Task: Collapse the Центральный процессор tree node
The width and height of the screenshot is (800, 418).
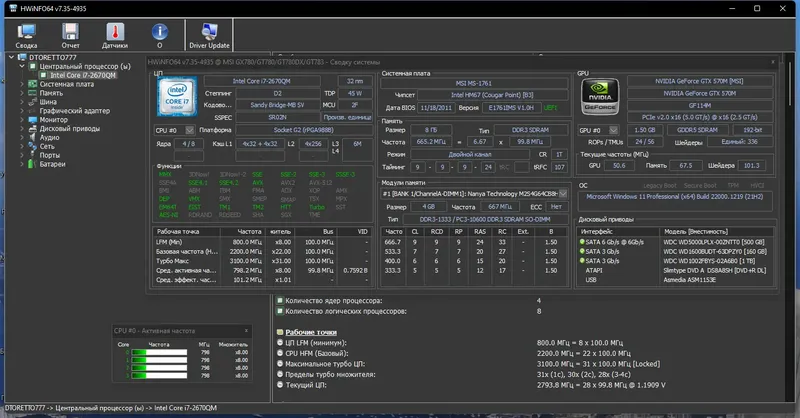Action: 24,67
